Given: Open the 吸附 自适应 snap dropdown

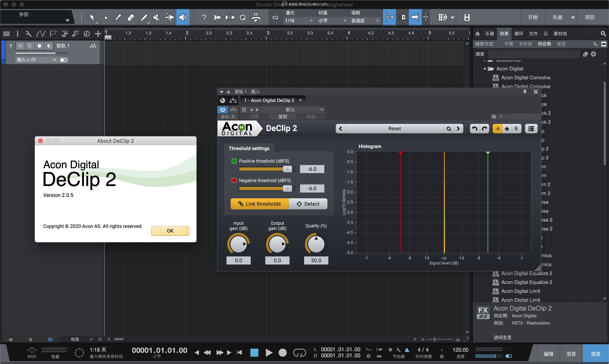Looking at the screenshot, I should 365,21.
